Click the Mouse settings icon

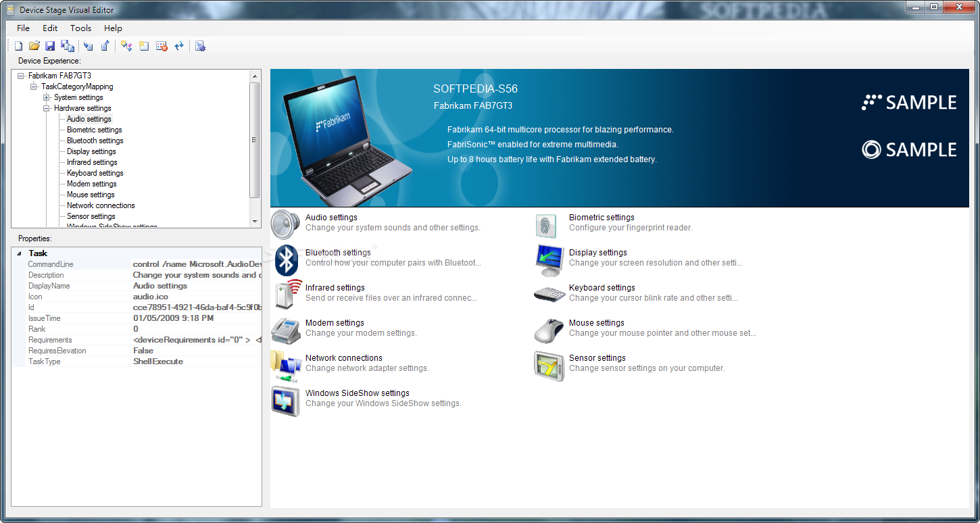(549, 330)
